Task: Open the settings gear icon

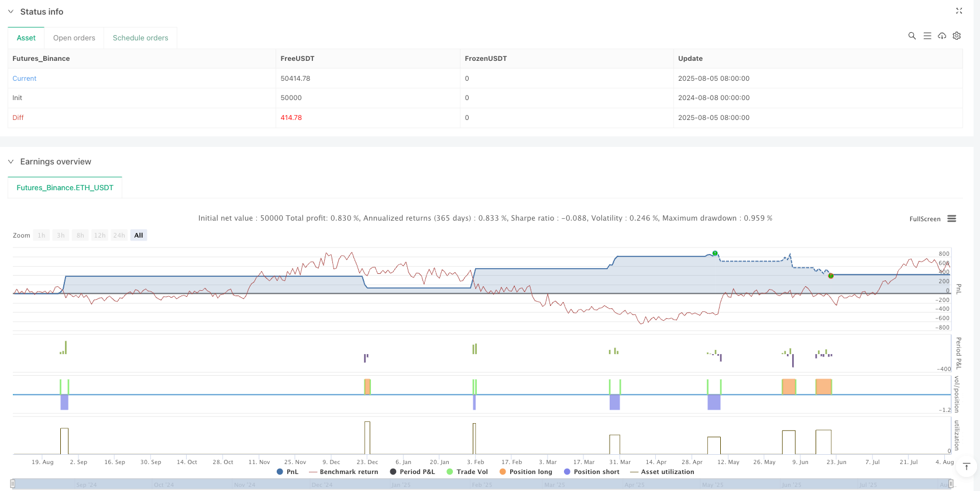Action: pyautogui.click(x=957, y=36)
